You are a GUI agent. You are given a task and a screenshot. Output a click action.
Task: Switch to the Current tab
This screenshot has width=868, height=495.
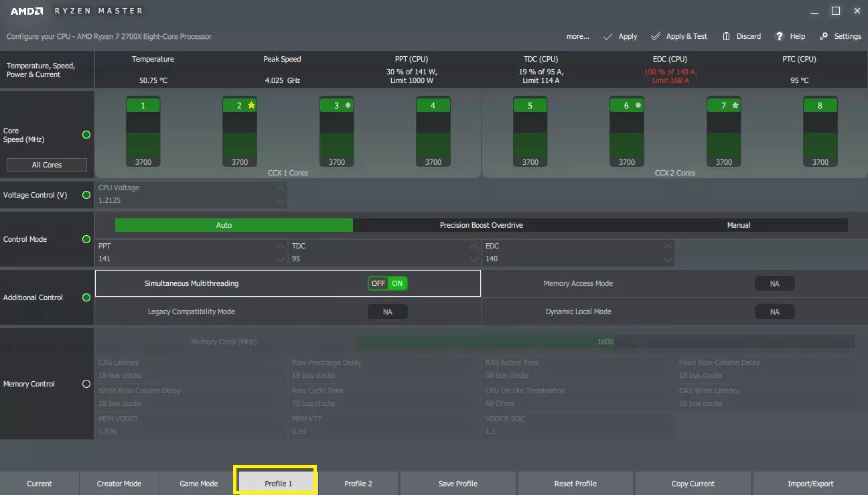click(40, 484)
